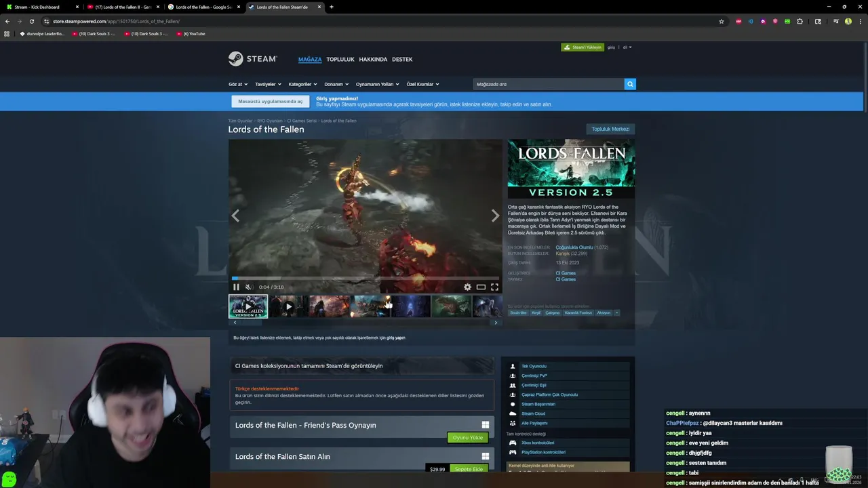Switch to Lords of the Fallen Google tab
868x488 pixels.
pos(203,7)
